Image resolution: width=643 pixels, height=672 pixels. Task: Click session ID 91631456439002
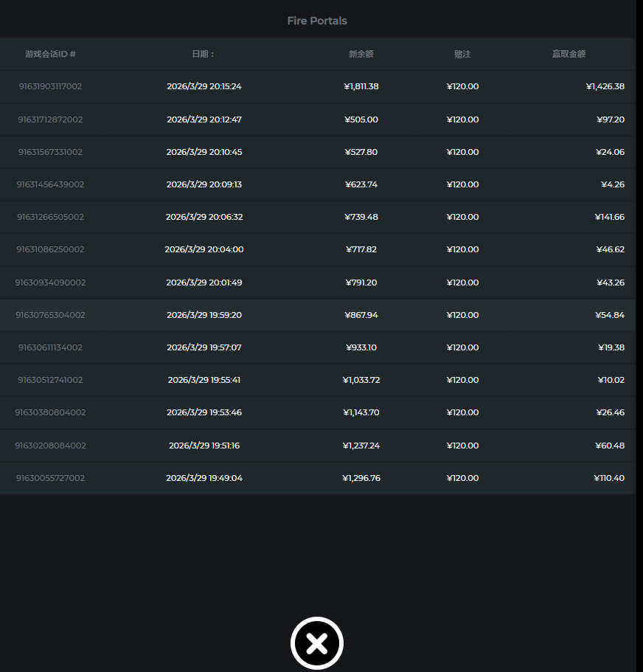(x=50, y=184)
